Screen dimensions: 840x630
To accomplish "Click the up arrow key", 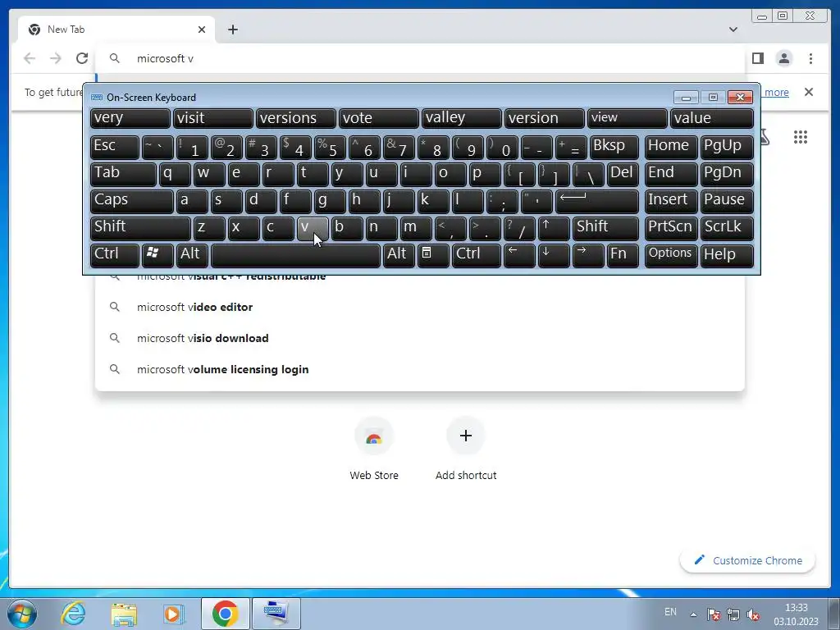I will [x=554, y=228].
